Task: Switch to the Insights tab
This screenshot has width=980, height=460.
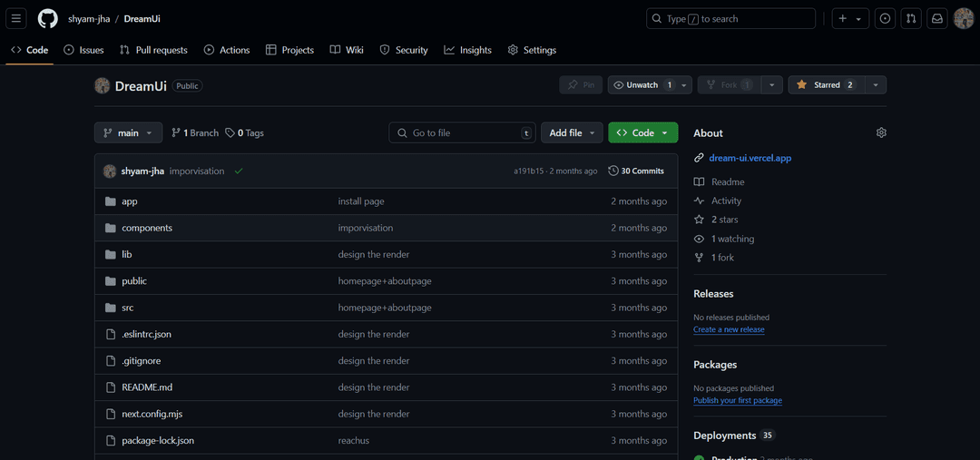Action: pyautogui.click(x=468, y=50)
